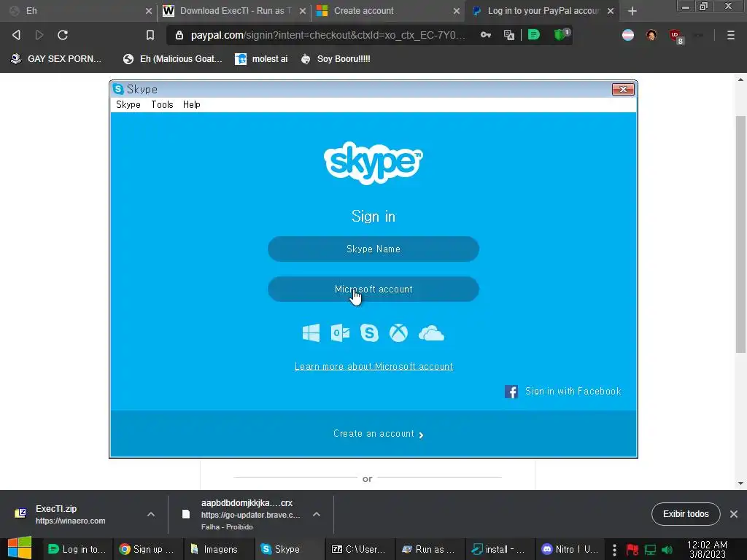
Task: Switch to Create account browser tab
Action: [390, 10]
